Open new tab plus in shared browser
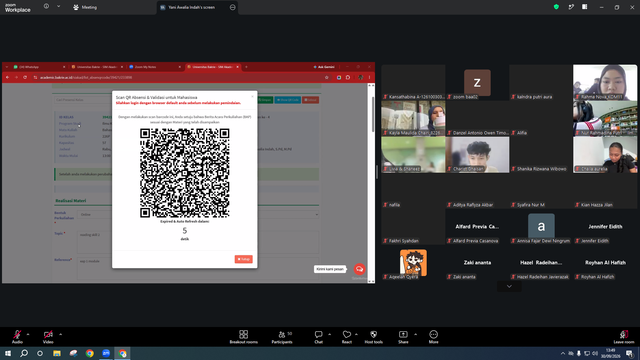The width and height of the screenshot is (640, 360). coord(246,67)
